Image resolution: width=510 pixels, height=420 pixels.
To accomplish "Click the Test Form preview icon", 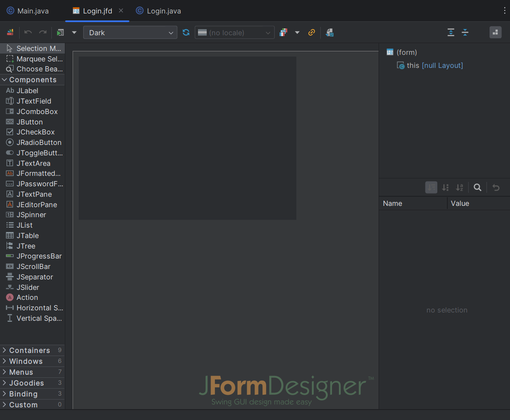I will click(60, 32).
